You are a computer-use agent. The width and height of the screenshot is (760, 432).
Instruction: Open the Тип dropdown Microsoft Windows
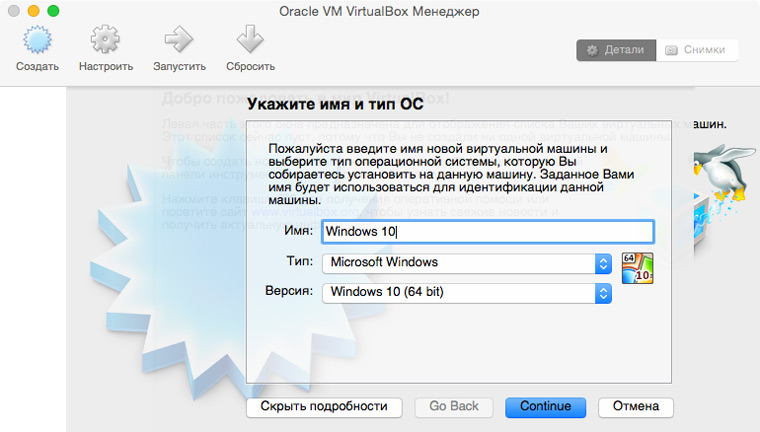pos(466,263)
